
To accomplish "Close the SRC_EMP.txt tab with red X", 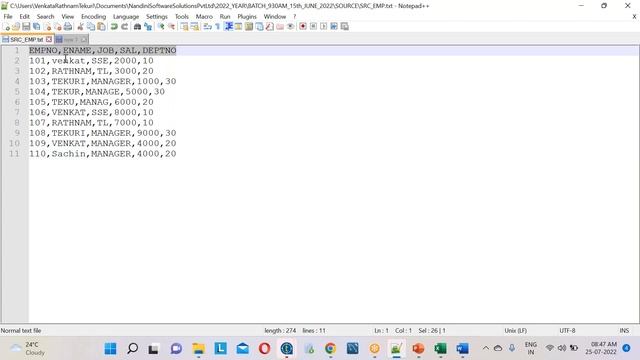I will [x=49, y=40].
